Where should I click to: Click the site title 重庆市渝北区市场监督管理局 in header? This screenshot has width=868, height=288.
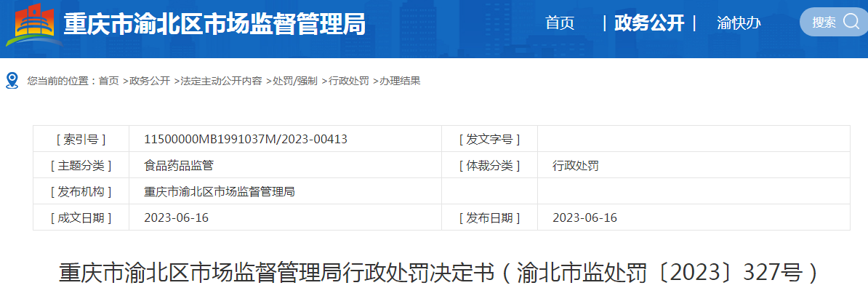(214, 25)
